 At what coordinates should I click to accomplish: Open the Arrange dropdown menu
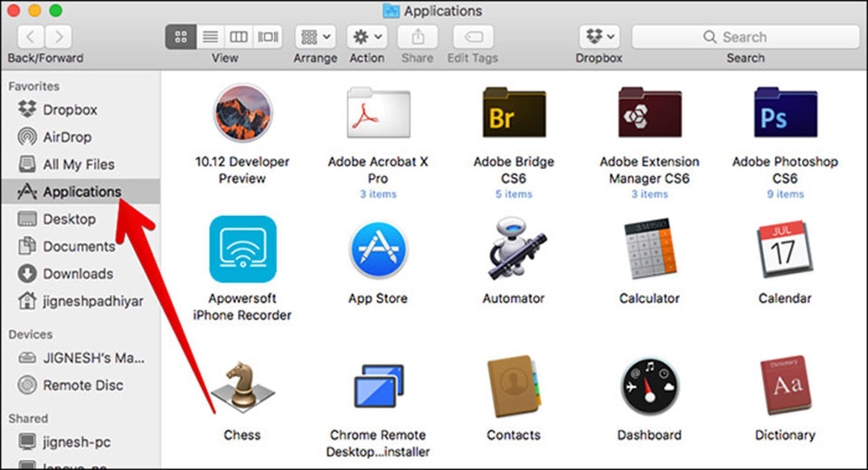coord(316,37)
